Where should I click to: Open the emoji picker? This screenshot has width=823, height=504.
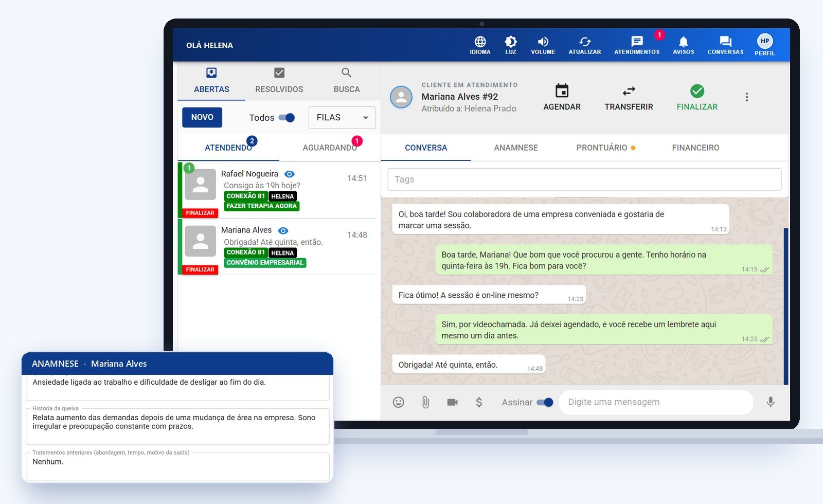tap(399, 402)
